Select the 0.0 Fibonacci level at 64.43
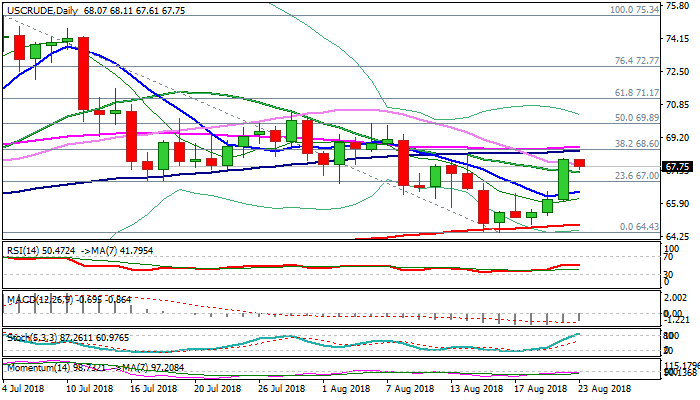 coord(638,227)
